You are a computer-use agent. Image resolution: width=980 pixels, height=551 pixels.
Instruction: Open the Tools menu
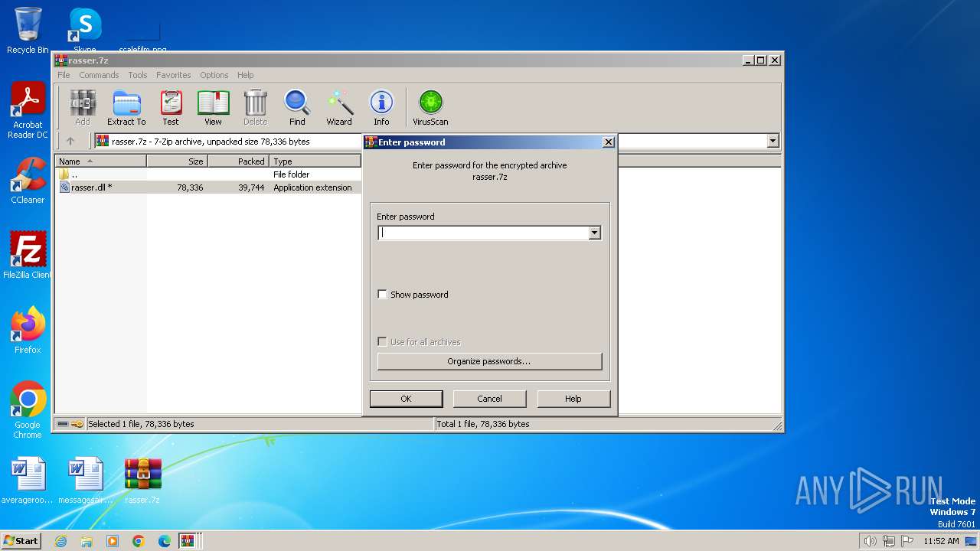[138, 75]
